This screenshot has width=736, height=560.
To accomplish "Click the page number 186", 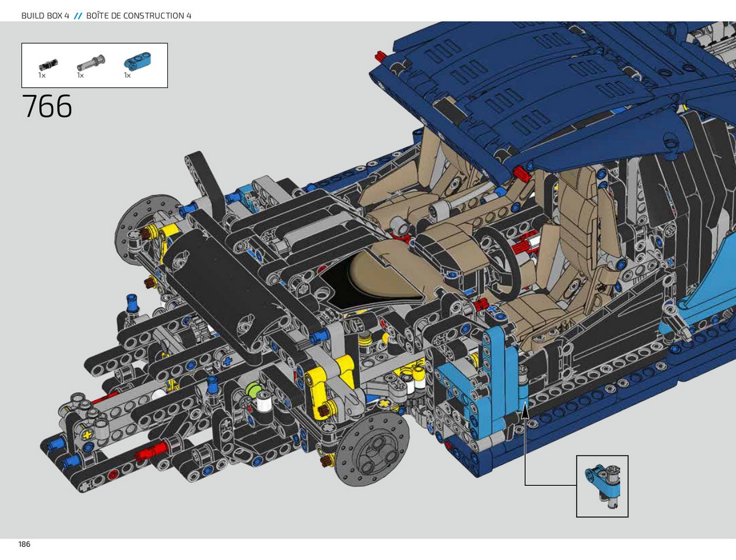I will [24, 544].
